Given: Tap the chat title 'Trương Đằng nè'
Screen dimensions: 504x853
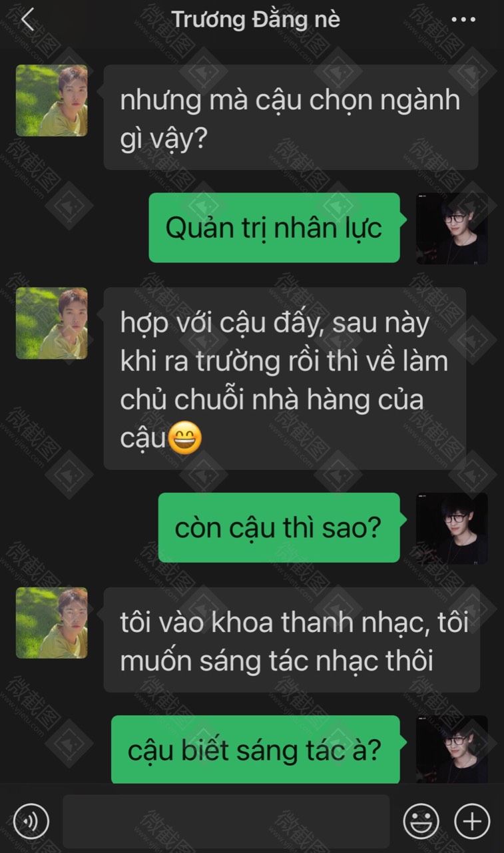Looking at the screenshot, I should pyautogui.click(x=256, y=20).
